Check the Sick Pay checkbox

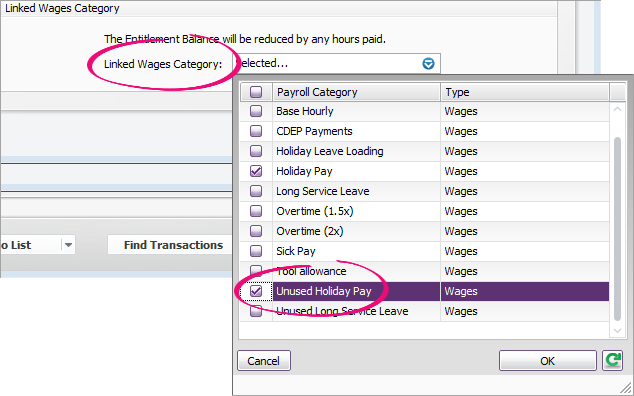256,251
